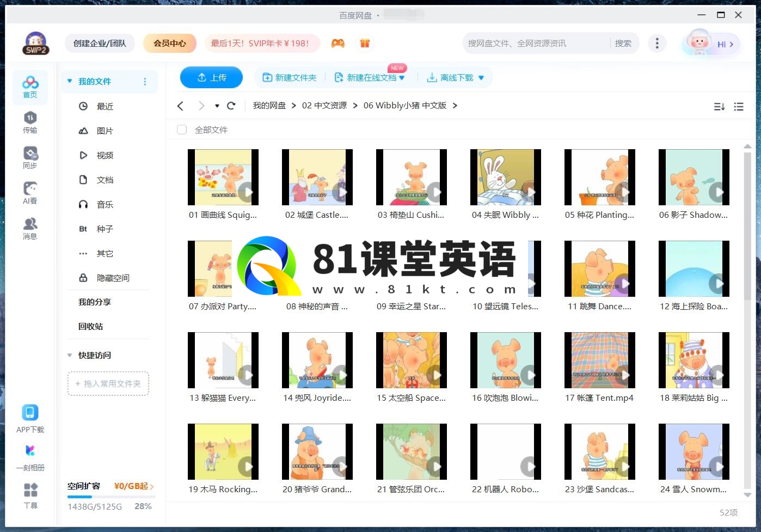Click 创建企业/团队 button
The width and height of the screenshot is (761, 532).
coord(100,43)
